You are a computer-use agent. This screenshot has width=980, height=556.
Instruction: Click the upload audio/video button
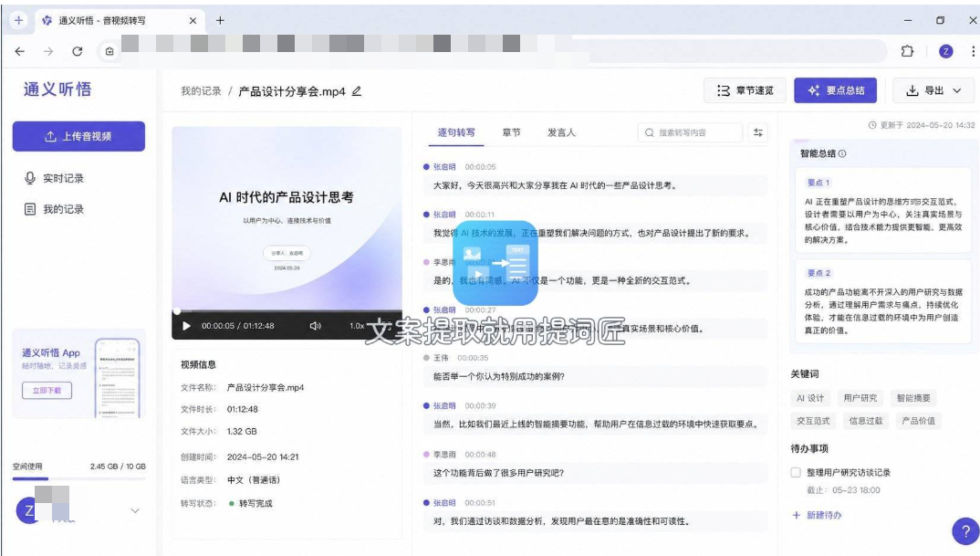pyautogui.click(x=78, y=136)
